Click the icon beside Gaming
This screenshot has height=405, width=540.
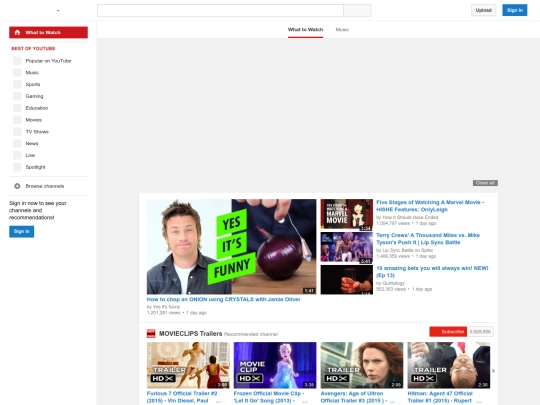pyautogui.click(x=17, y=96)
